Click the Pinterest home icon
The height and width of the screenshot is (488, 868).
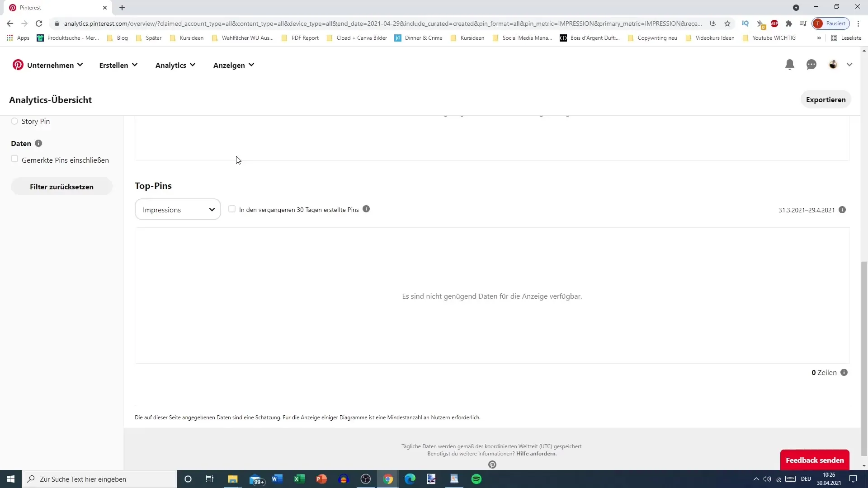pos(17,64)
